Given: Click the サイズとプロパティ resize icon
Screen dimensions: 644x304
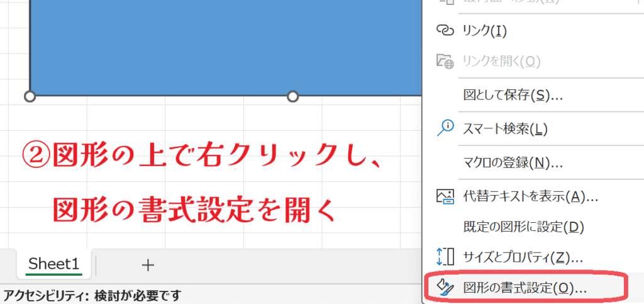Looking at the screenshot, I should tap(445, 257).
